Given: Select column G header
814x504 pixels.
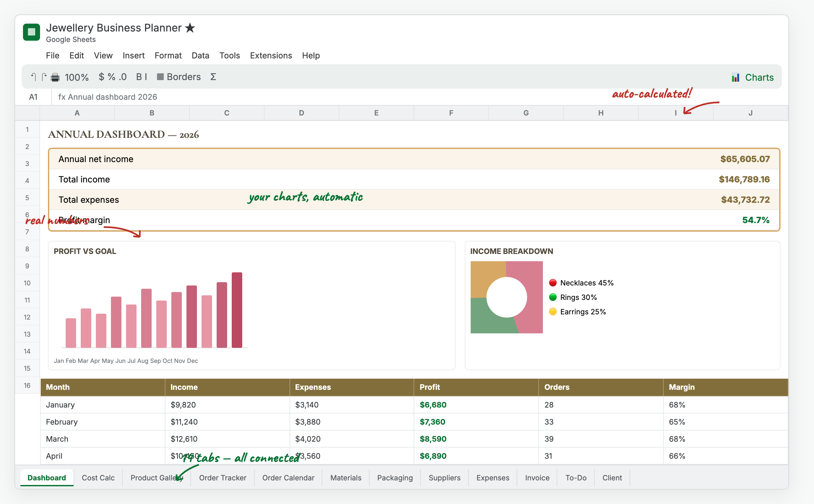Looking at the screenshot, I should tap(526, 113).
